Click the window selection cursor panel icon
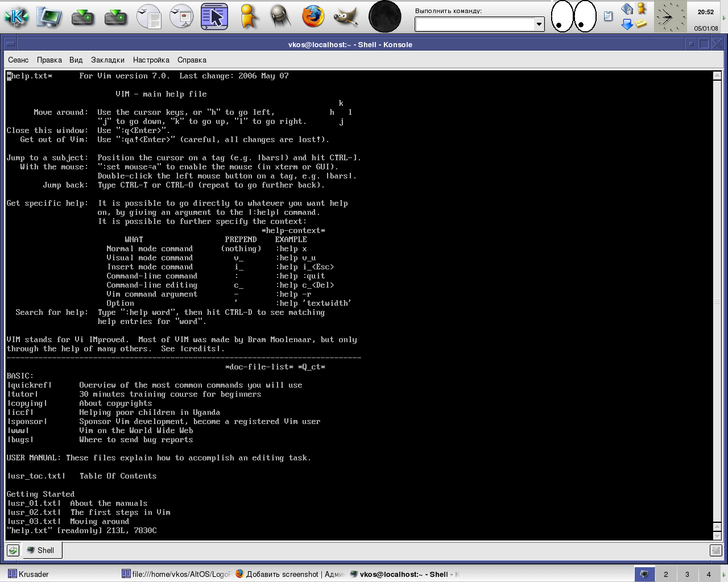 pos(214,16)
